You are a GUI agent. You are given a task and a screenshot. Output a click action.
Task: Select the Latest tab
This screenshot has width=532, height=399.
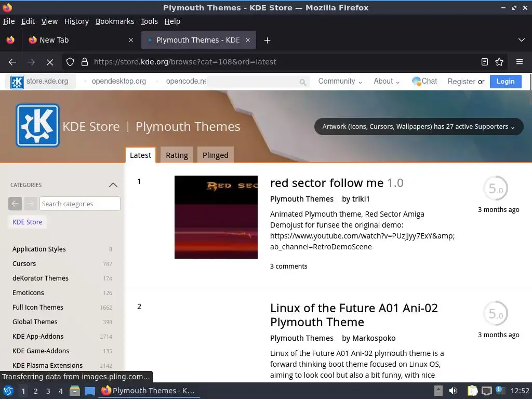click(140, 155)
